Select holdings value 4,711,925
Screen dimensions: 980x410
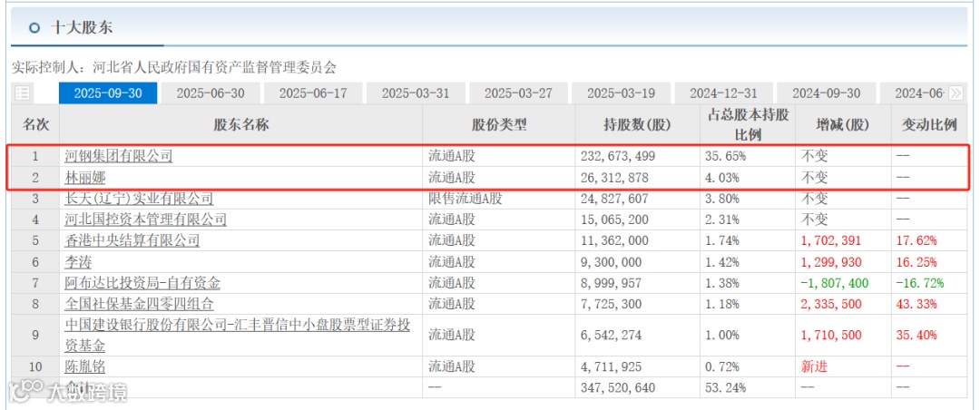click(x=613, y=366)
